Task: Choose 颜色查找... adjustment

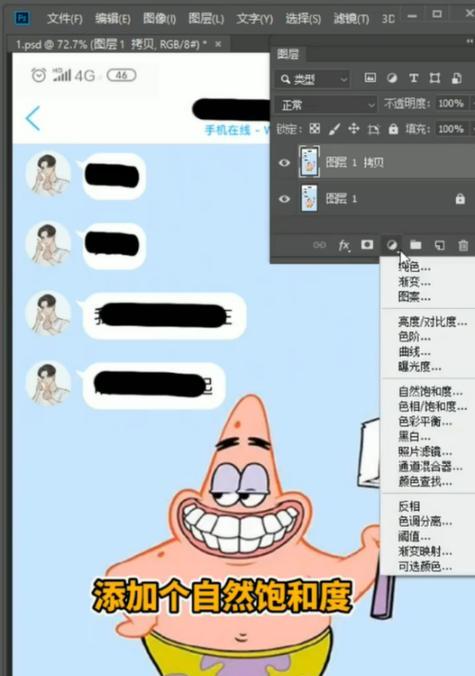Action: click(x=425, y=481)
